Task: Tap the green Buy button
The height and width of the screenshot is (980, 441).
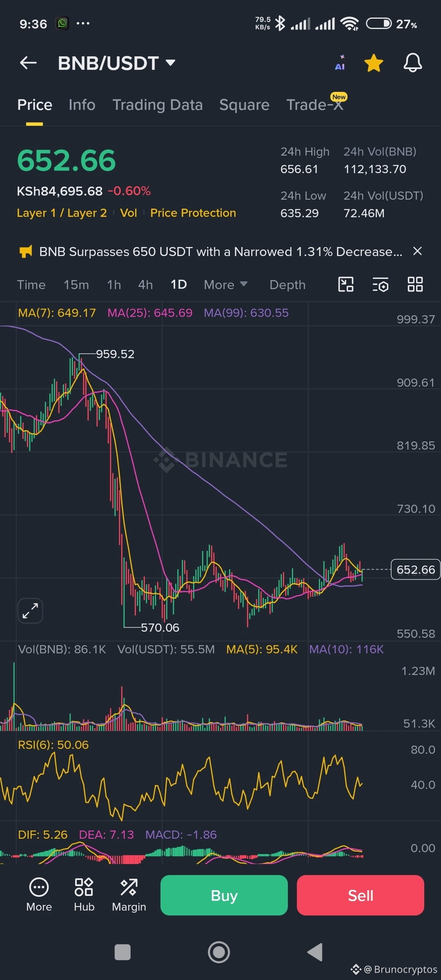Action: pos(224,895)
